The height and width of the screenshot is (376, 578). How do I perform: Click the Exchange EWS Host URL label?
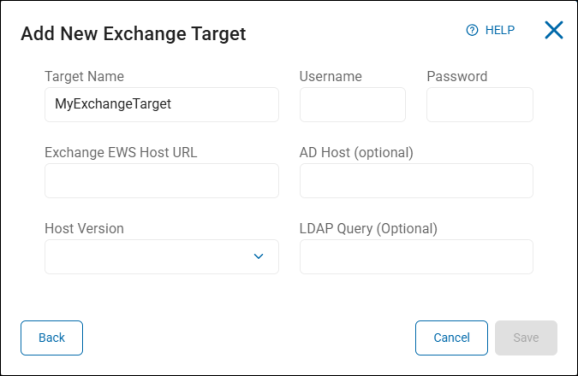tap(121, 153)
